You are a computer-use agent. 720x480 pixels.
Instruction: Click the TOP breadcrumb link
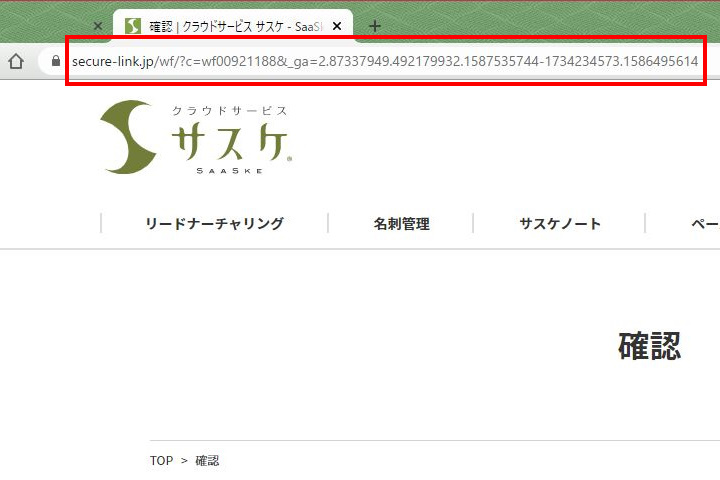161,461
